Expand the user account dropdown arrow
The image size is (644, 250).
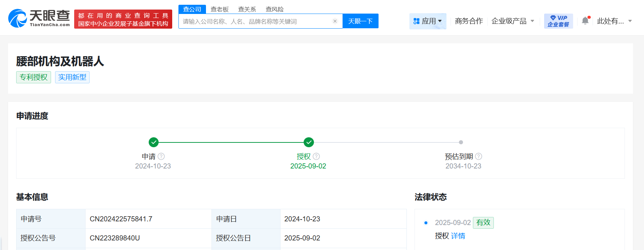pos(630,21)
